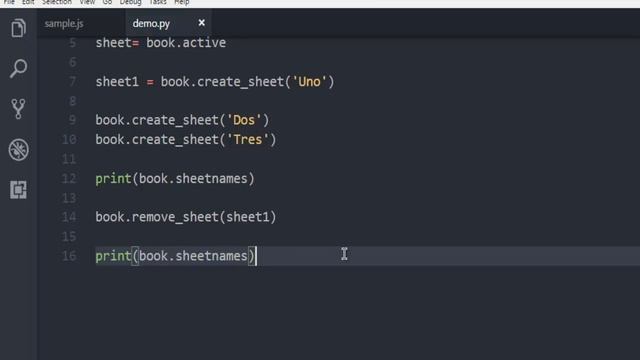Viewport: 640px width, 360px height.
Task: Click print keyword on line 16
Action: [113, 256]
